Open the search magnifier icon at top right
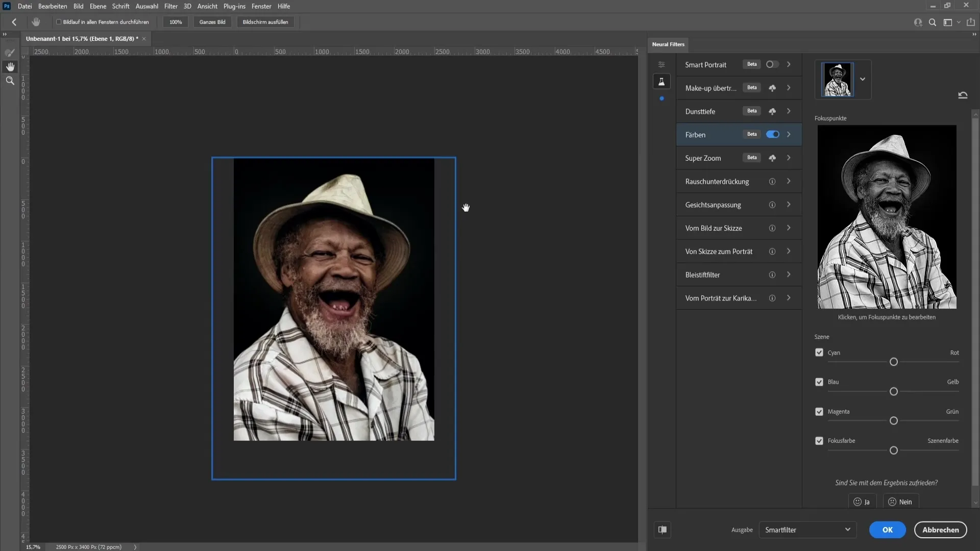Image resolution: width=980 pixels, height=551 pixels. [933, 22]
